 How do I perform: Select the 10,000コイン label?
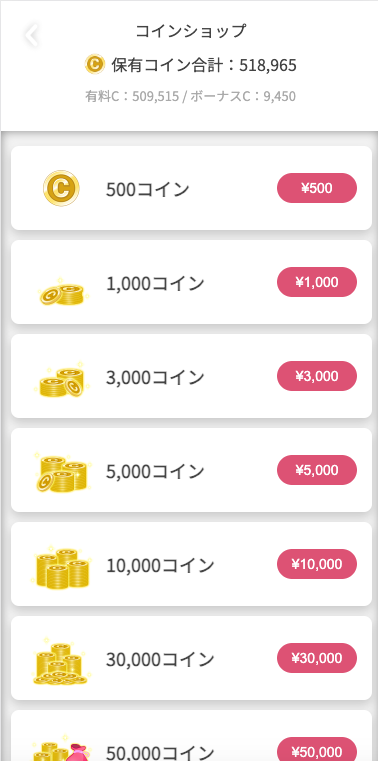pyautogui.click(x=160, y=565)
